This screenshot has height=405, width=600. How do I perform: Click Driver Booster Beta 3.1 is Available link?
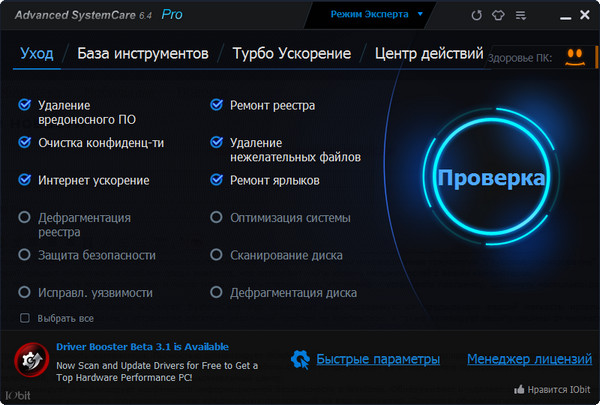[142, 347]
